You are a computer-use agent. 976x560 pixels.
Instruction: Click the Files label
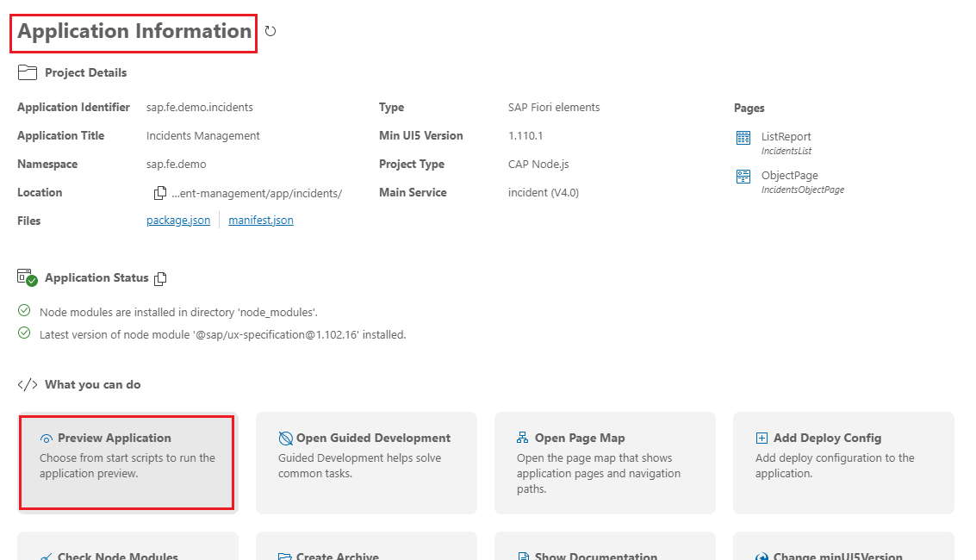(28, 221)
